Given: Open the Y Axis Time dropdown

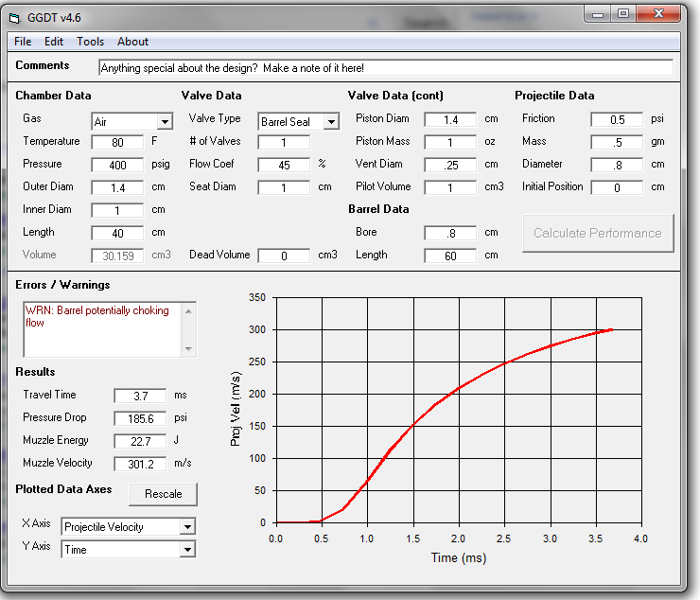Looking at the screenshot, I should [x=187, y=550].
